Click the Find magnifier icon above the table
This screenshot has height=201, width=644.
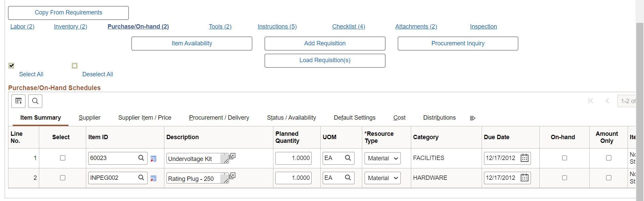tap(35, 101)
